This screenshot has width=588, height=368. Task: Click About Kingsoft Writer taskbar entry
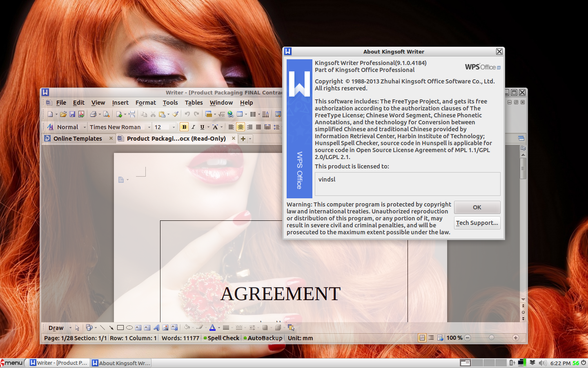(121, 363)
